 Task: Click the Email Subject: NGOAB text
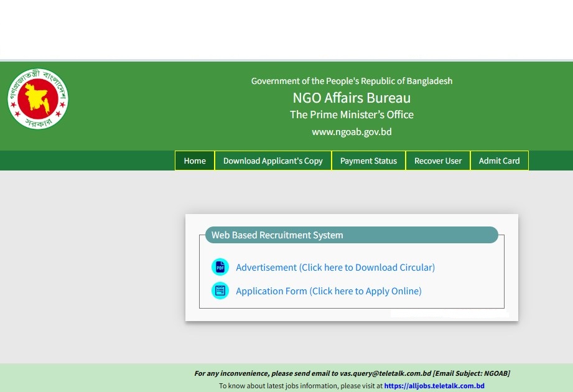pos(472,373)
